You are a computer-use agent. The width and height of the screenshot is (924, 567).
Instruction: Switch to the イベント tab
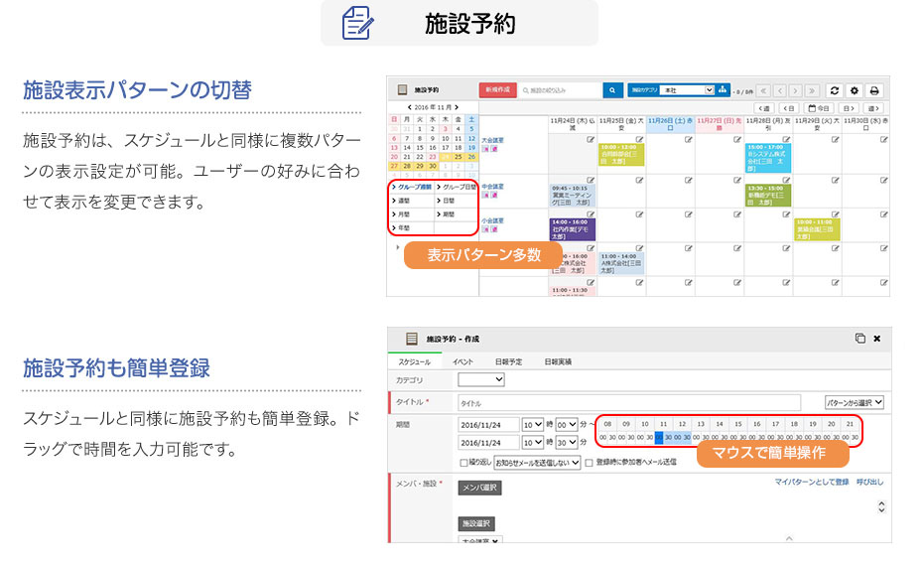[462, 362]
